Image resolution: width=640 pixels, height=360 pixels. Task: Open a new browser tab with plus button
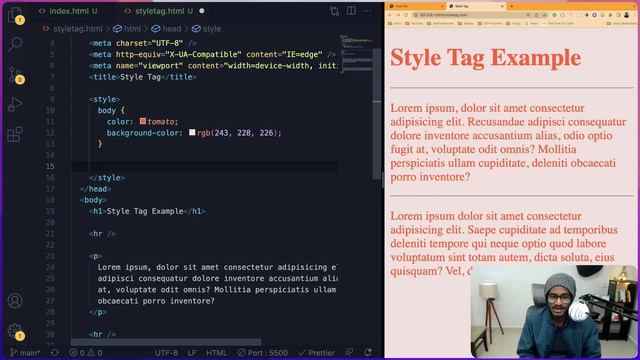pos(512,6)
